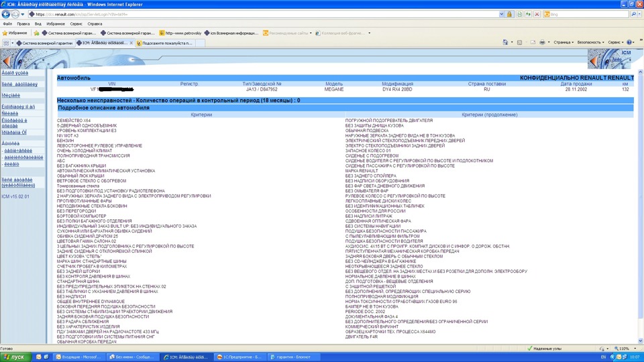This screenshot has width=644, height=362.
Task: Open the Справка menu
Action: 95,24
